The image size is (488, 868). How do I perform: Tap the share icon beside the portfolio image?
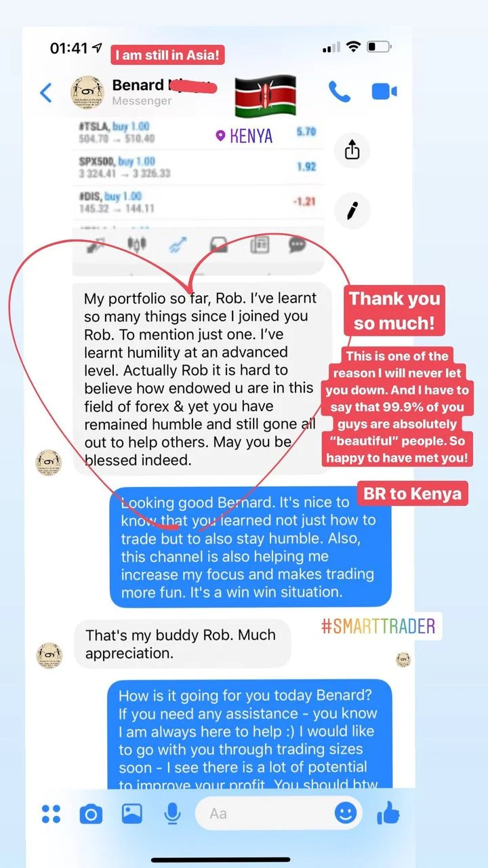[x=352, y=149]
